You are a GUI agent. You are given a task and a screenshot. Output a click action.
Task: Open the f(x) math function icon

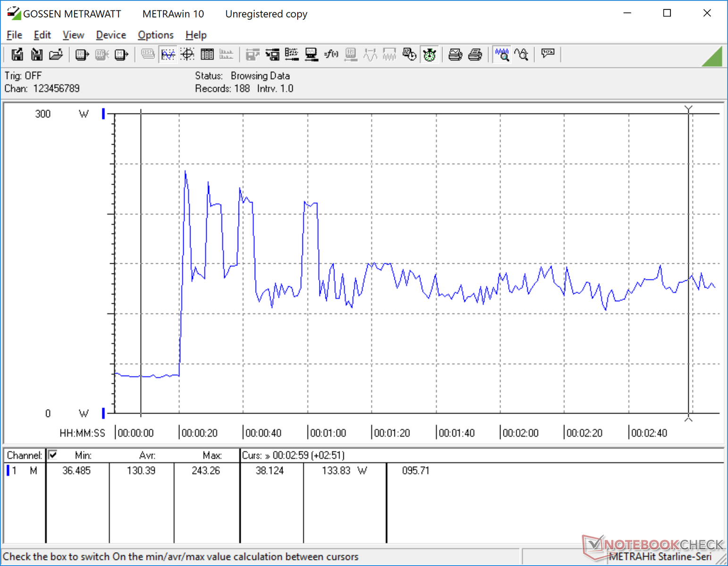coord(331,55)
